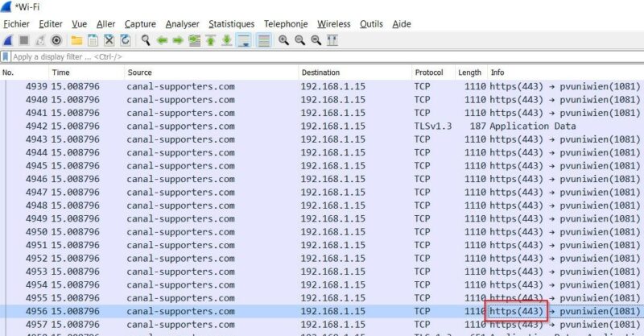
Task: Go to a specific packet
Action: [194, 40]
